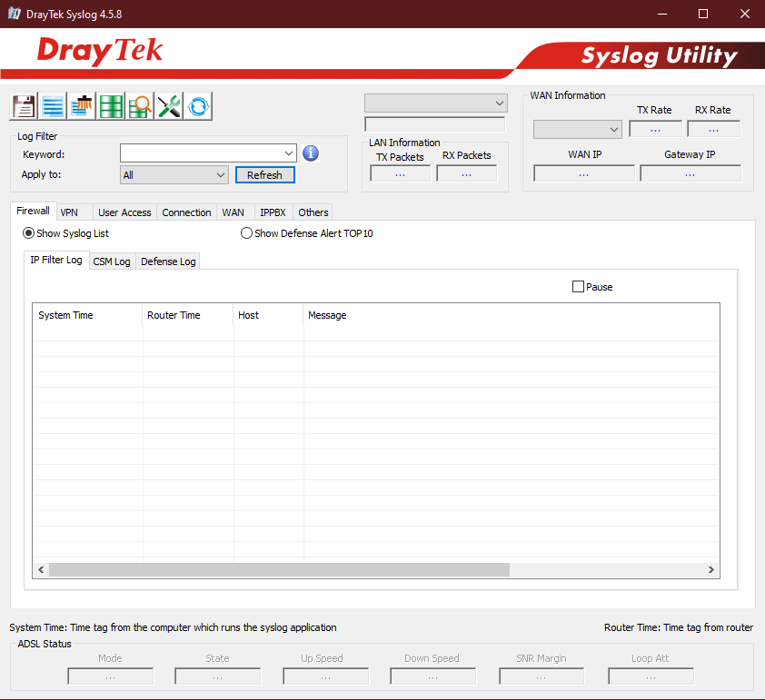
Task: Click the Host column header
Action: 269,315
